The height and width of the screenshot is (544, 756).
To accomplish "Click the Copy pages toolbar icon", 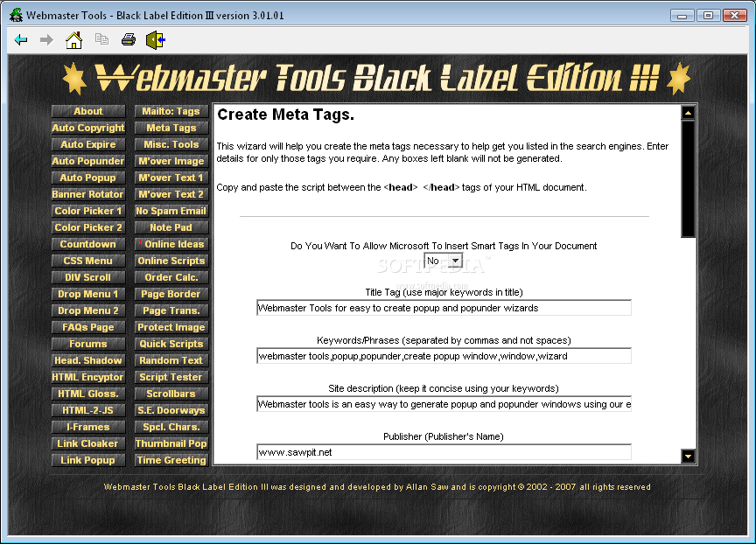I will click(101, 39).
